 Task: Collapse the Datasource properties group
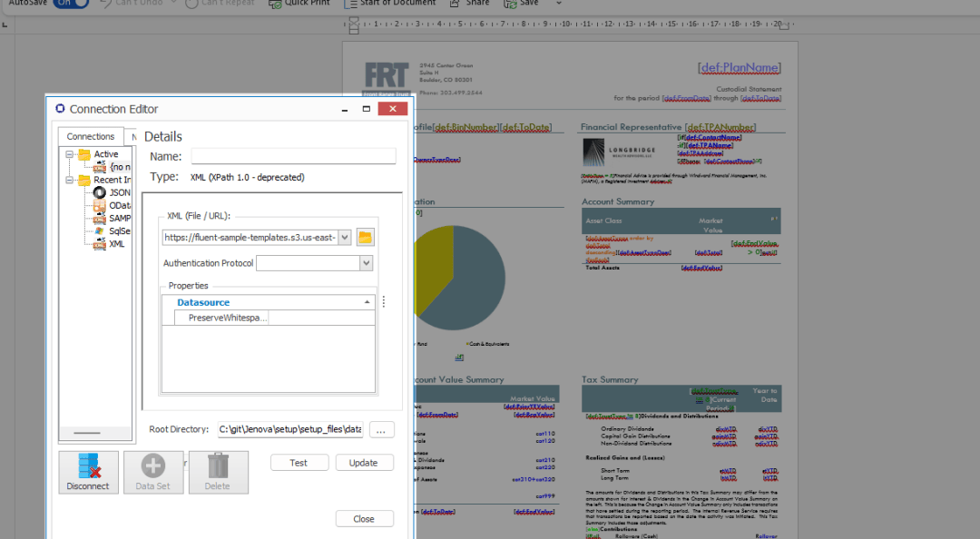(367, 303)
